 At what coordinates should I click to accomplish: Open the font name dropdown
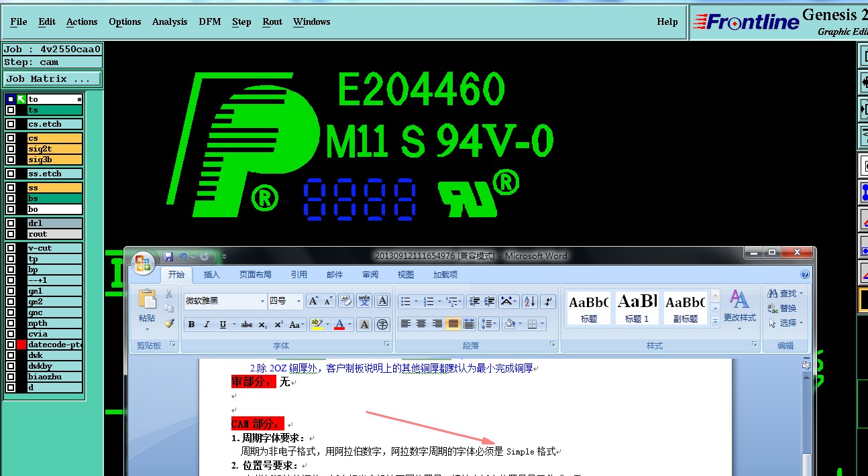(x=262, y=301)
